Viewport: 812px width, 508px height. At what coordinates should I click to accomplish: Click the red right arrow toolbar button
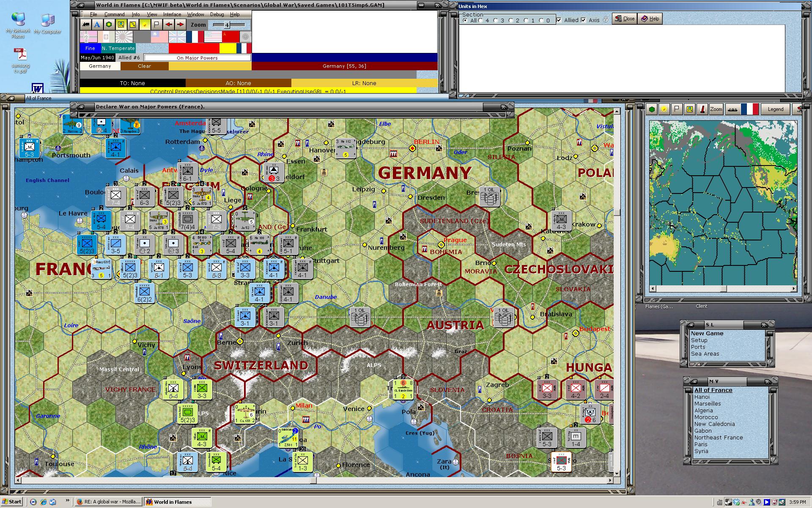180,25
